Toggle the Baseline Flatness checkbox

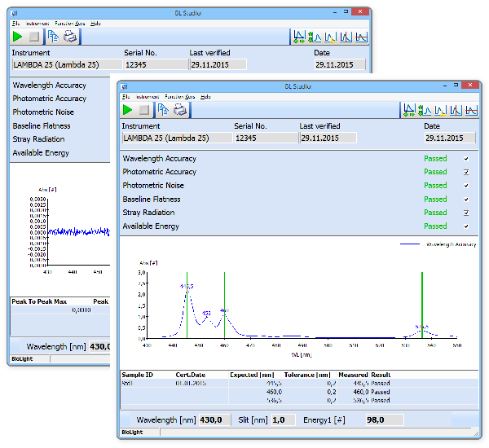click(x=466, y=200)
